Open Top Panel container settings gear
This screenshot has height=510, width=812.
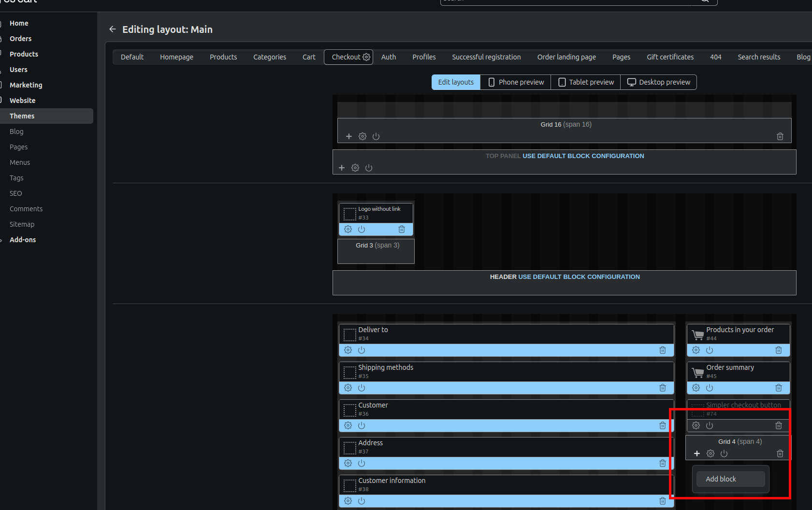tap(355, 168)
